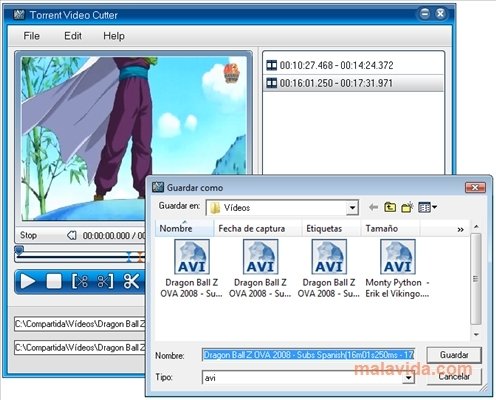Expand the Guardar en folder dropdown
This screenshot has width=496, height=400.
[x=352, y=208]
